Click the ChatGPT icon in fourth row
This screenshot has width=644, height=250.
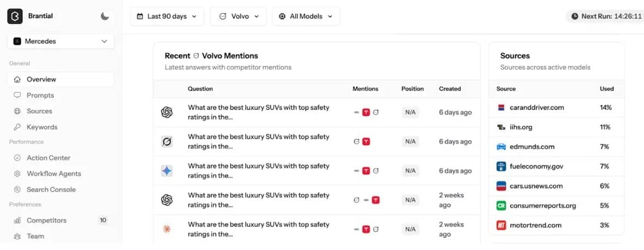pos(167,200)
